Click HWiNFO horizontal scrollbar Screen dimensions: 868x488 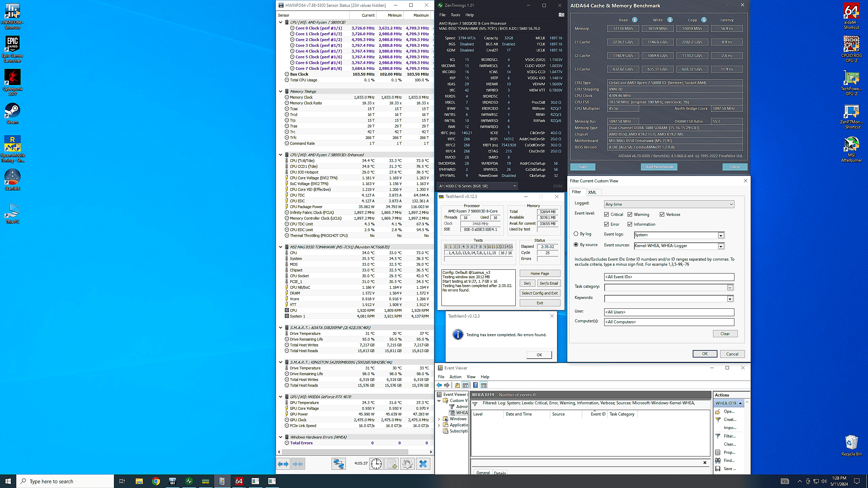pos(344,452)
